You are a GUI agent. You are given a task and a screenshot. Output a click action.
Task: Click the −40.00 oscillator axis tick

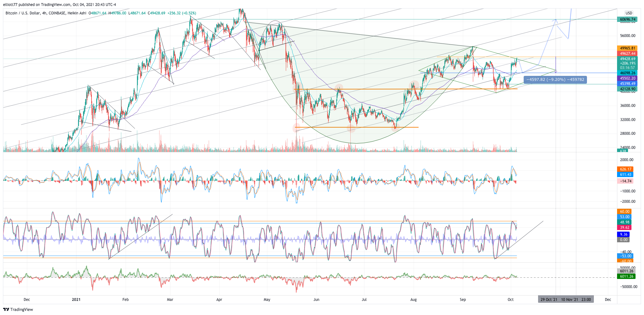pos(626,252)
